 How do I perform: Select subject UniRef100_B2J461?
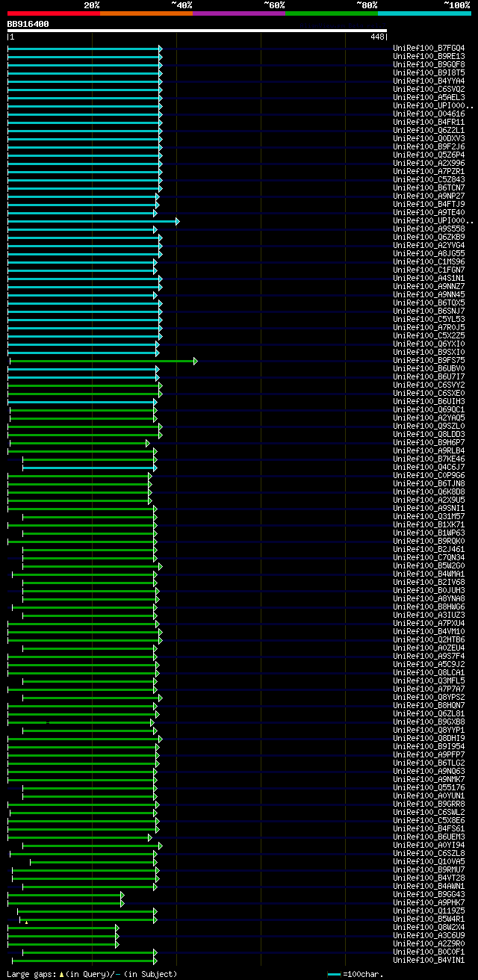click(429, 550)
